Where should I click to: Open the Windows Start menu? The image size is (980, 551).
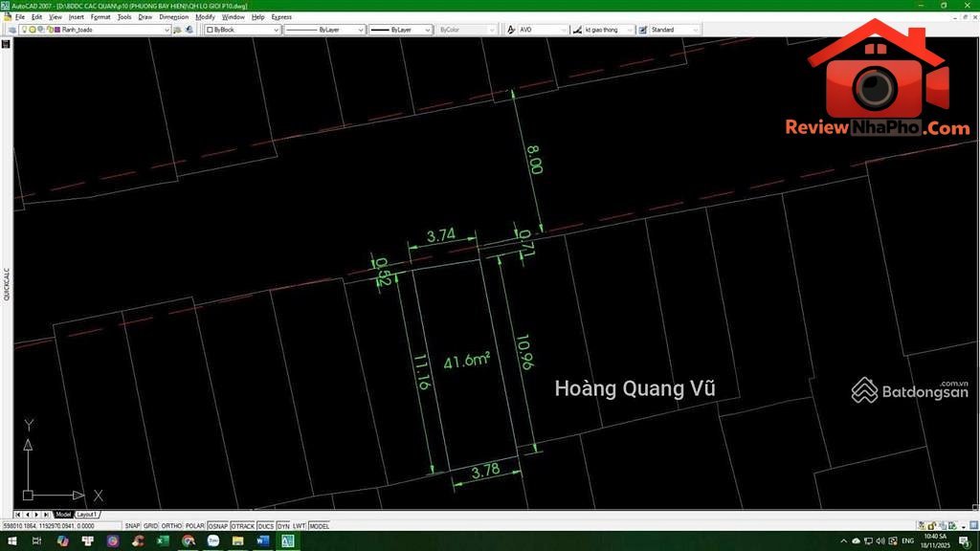point(11,541)
